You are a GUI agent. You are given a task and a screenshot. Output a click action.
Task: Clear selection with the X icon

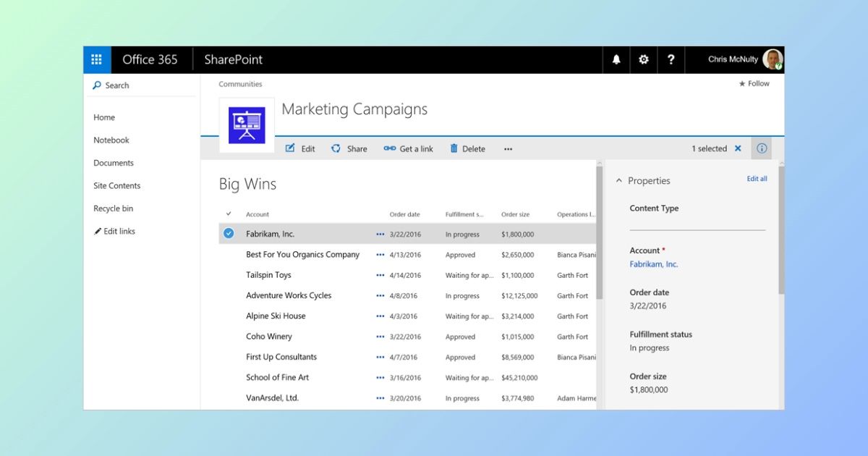point(738,148)
